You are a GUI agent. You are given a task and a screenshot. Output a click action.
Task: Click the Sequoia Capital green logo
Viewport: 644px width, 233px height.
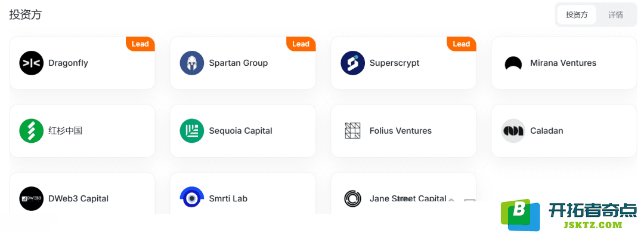(192, 131)
